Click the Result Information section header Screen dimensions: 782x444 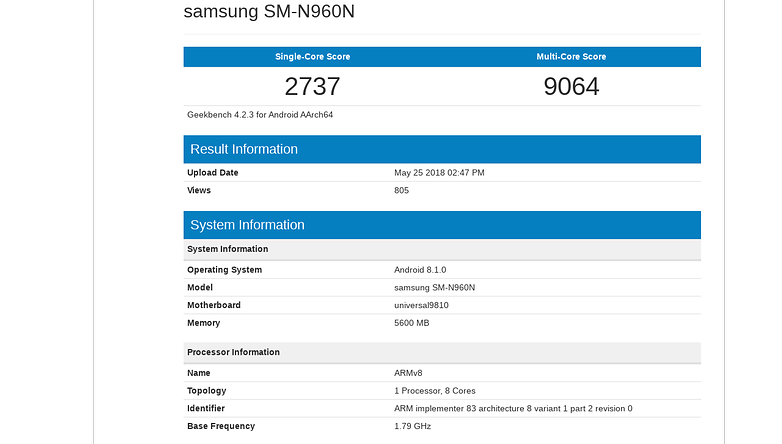pos(442,149)
